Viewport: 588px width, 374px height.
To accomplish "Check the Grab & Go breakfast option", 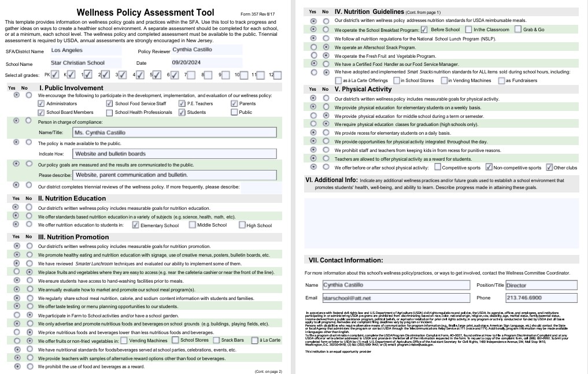I will point(518,29).
